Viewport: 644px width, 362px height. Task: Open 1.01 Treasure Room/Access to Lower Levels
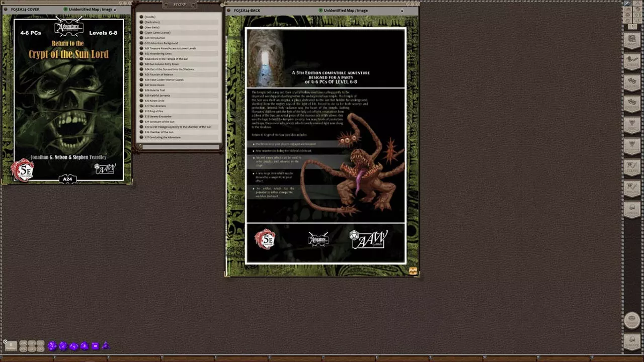click(x=179, y=48)
